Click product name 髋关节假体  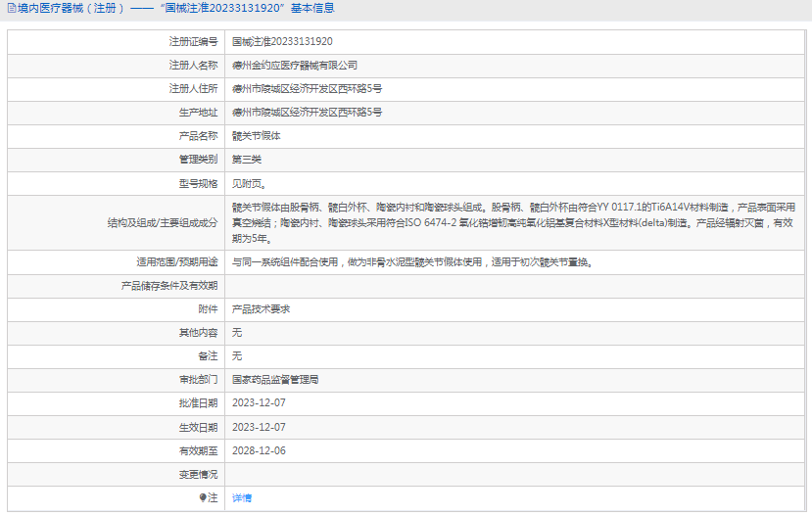click(257, 136)
